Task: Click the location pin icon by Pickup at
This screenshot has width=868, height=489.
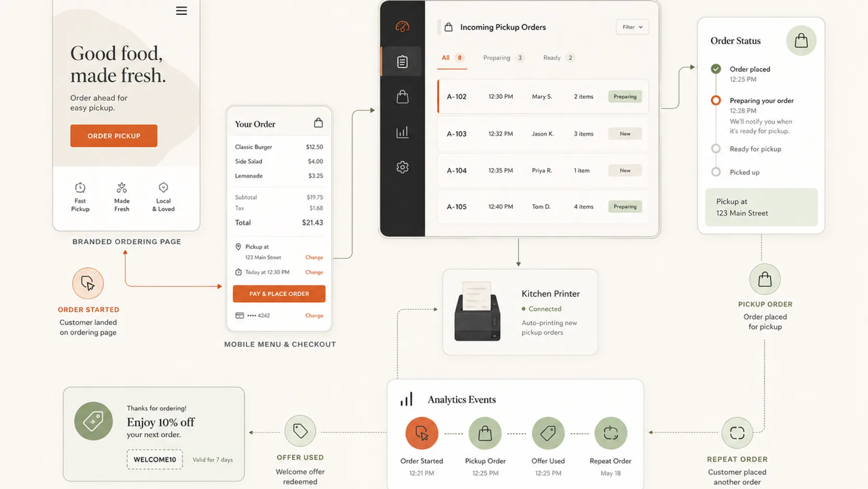Action: [238, 247]
